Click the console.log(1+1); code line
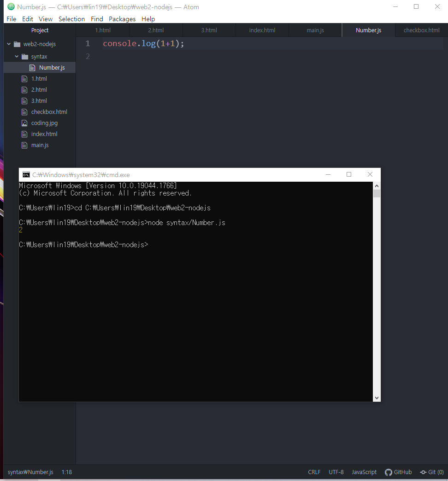The image size is (448, 481). pyautogui.click(x=143, y=43)
